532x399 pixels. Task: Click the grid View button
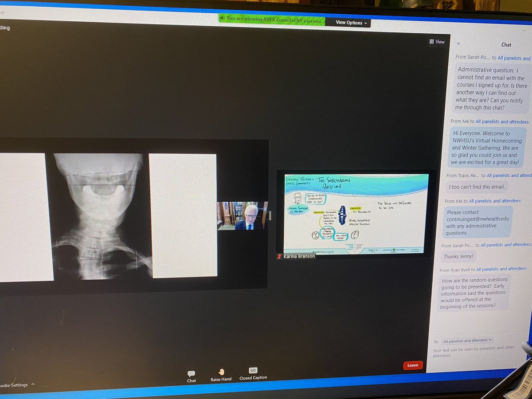click(x=437, y=42)
